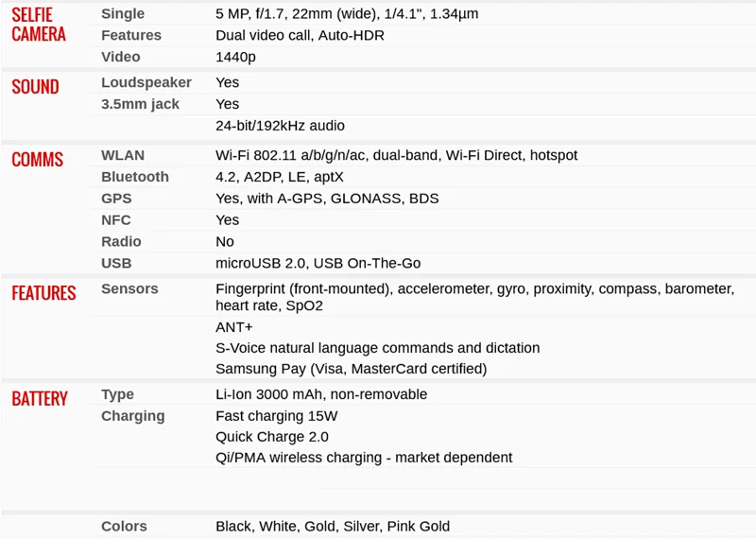Click the NFC label

coord(116,220)
